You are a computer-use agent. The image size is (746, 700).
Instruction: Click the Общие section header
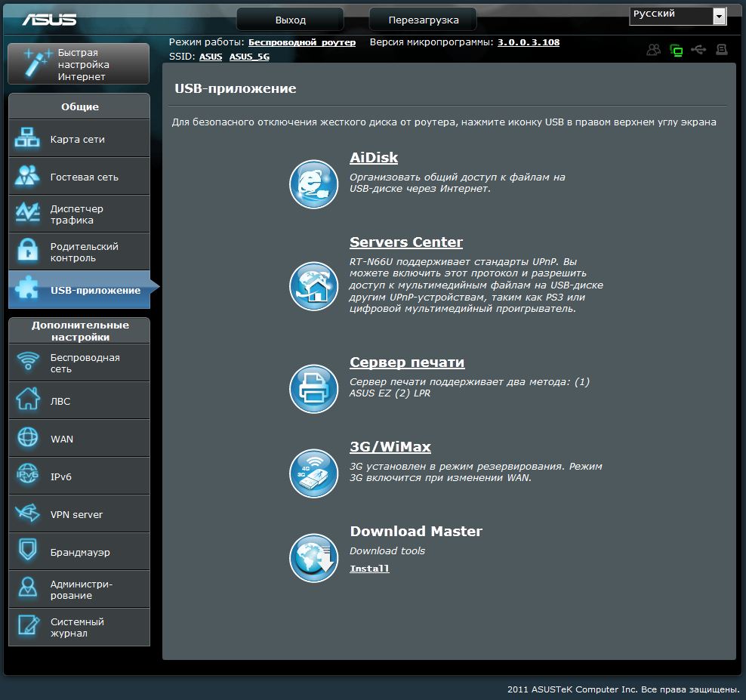[x=79, y=106]
